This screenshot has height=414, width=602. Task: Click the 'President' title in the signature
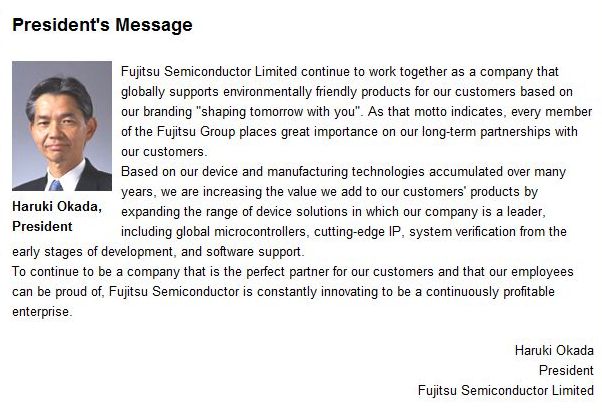[566, 370]
